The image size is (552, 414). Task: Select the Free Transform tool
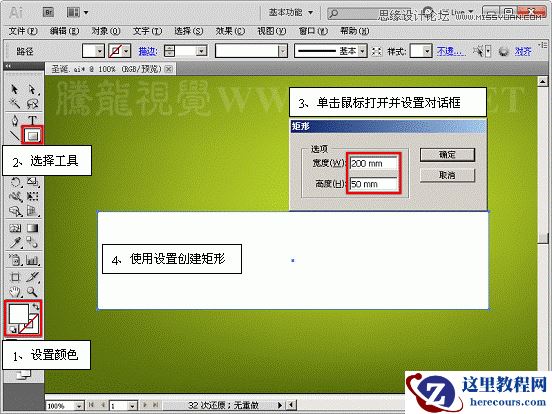(x=32, y=196)
